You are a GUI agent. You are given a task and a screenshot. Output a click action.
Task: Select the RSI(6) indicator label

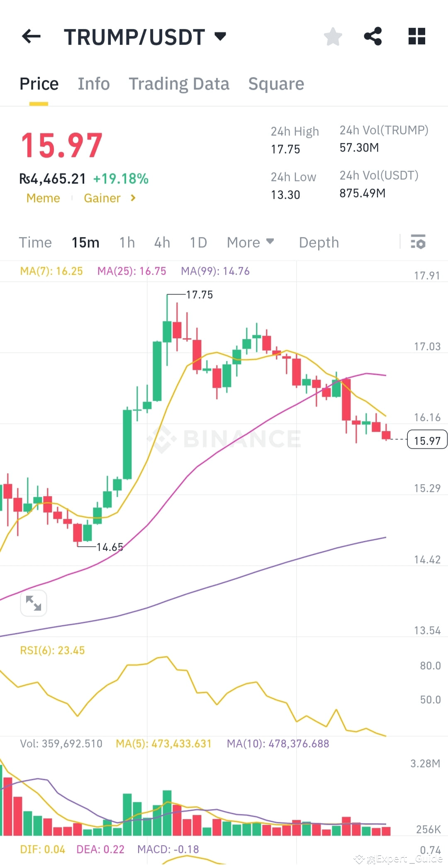(52, 650)
